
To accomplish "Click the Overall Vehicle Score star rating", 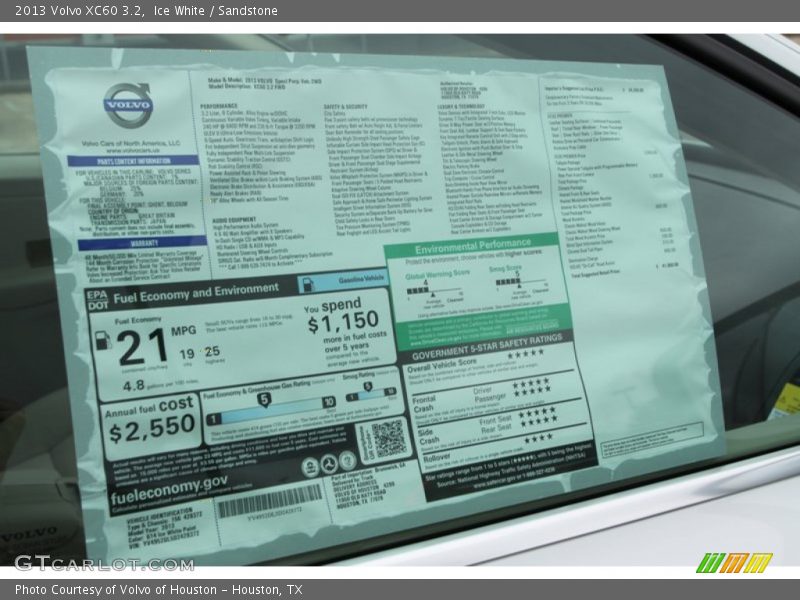I will point(525,353).
